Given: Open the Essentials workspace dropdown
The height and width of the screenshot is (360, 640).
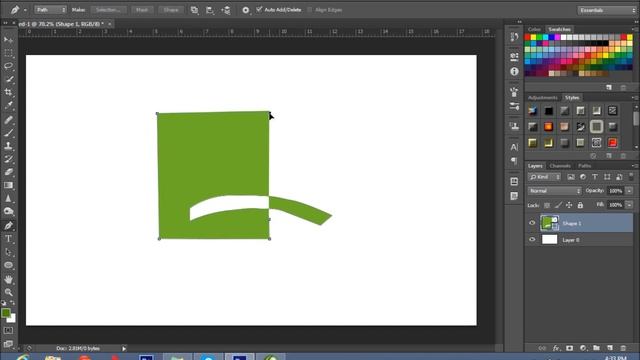Looking at the screenshot, I should click(x=607, y=10).
